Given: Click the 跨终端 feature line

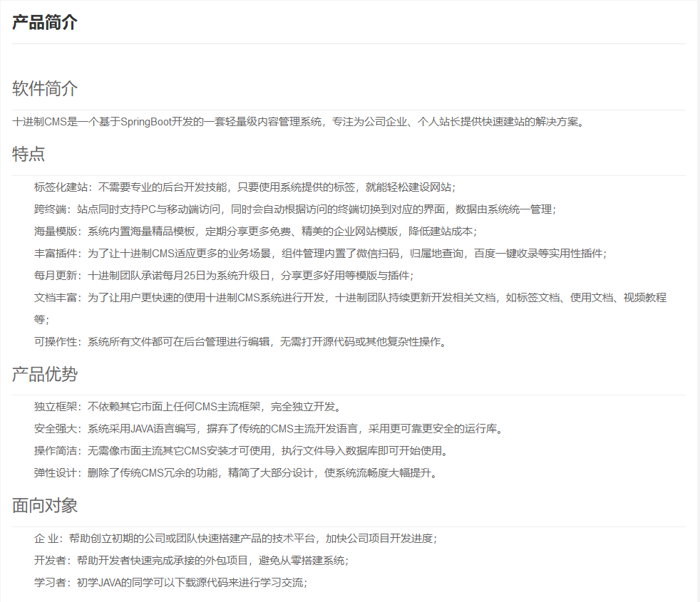Looking at the screenshot, I should coord(295,209).
